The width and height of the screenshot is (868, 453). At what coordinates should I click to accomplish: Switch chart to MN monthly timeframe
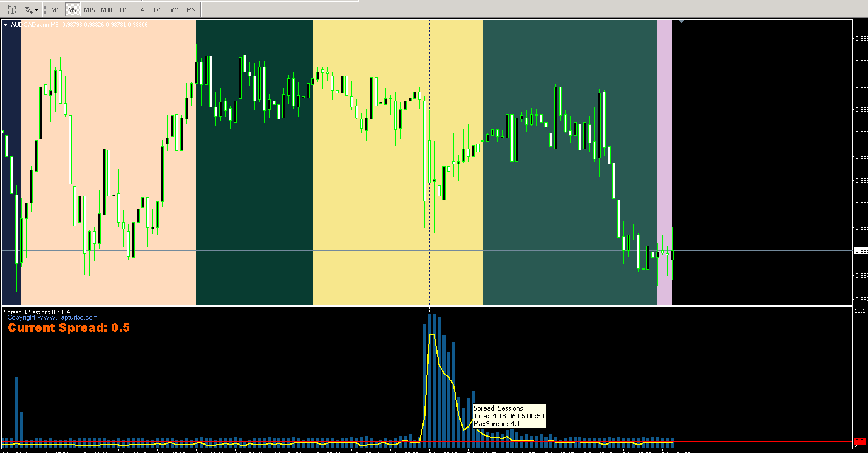click(191, 10)
